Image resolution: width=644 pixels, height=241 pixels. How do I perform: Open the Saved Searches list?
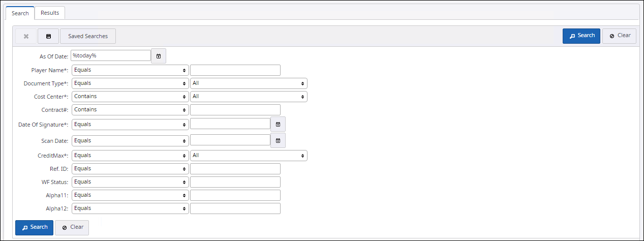point(88,36)
